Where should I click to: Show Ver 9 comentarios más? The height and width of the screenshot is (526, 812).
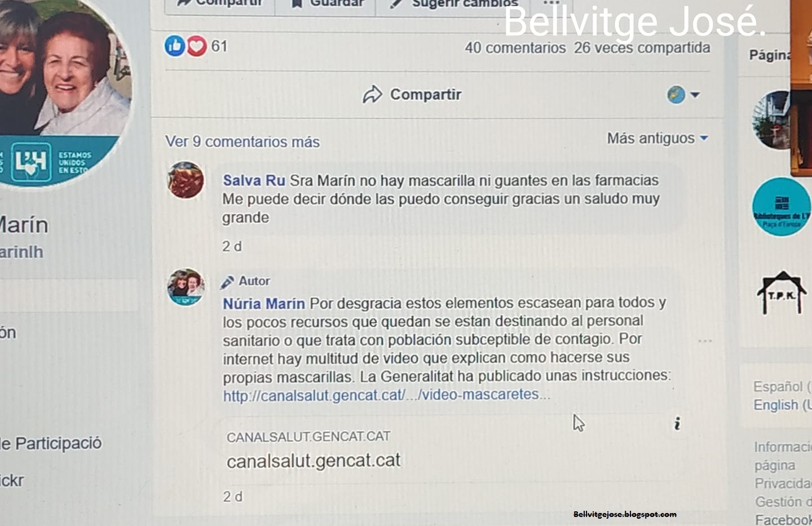click(x=242, y=142)
